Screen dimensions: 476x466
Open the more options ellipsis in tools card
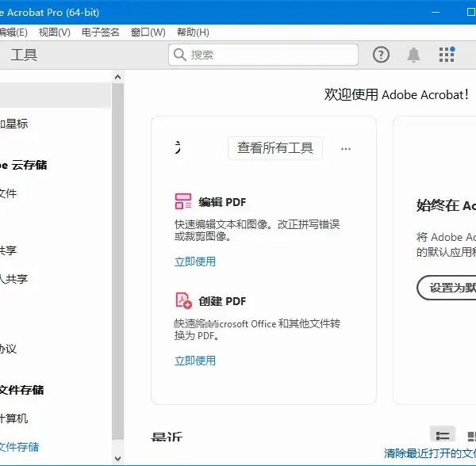point(346,149)
